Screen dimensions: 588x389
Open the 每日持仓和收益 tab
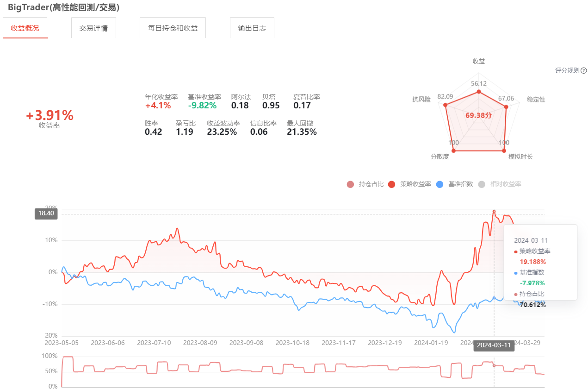[173, 28]
